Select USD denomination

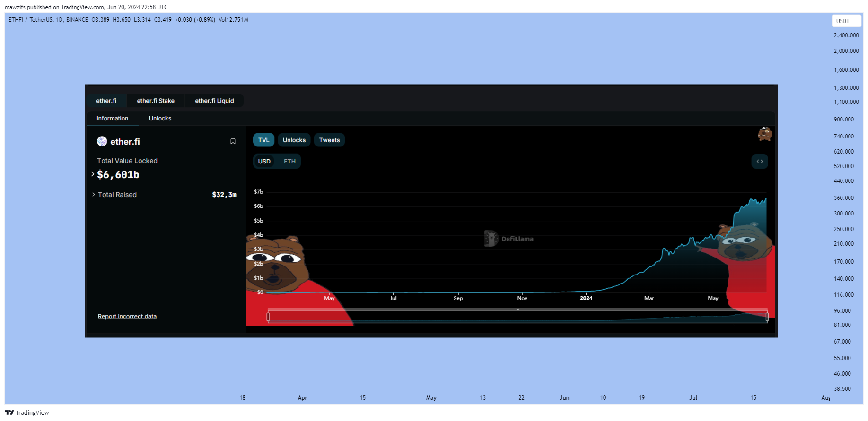point(264,161)
